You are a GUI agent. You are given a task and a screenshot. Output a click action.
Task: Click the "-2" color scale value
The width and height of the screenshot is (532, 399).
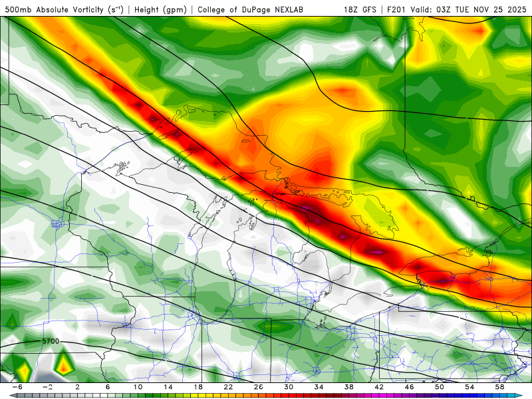tap(47, 387)
